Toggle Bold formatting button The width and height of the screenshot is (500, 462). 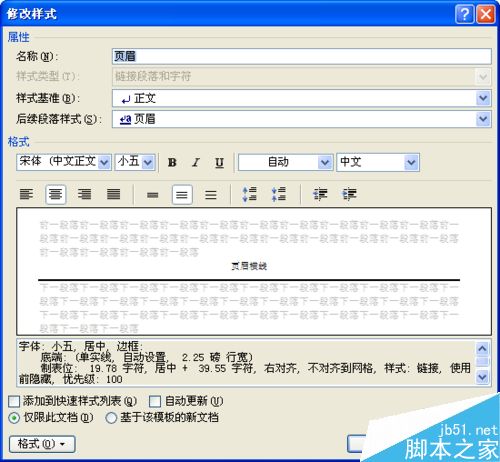tap(172, 162)
